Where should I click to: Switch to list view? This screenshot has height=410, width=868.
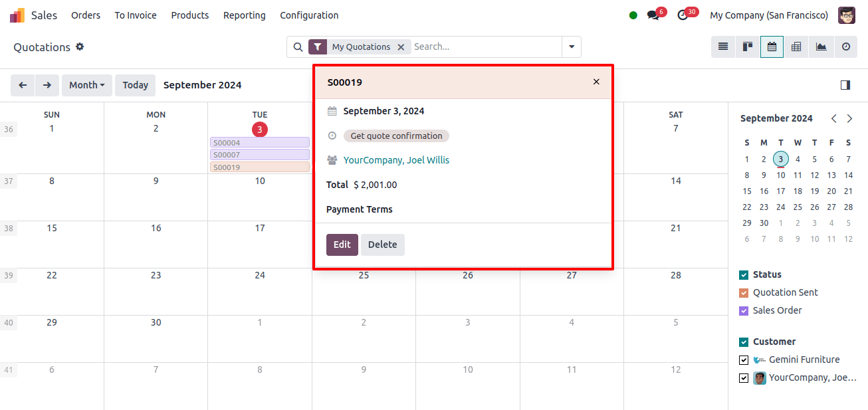(723, 47)
